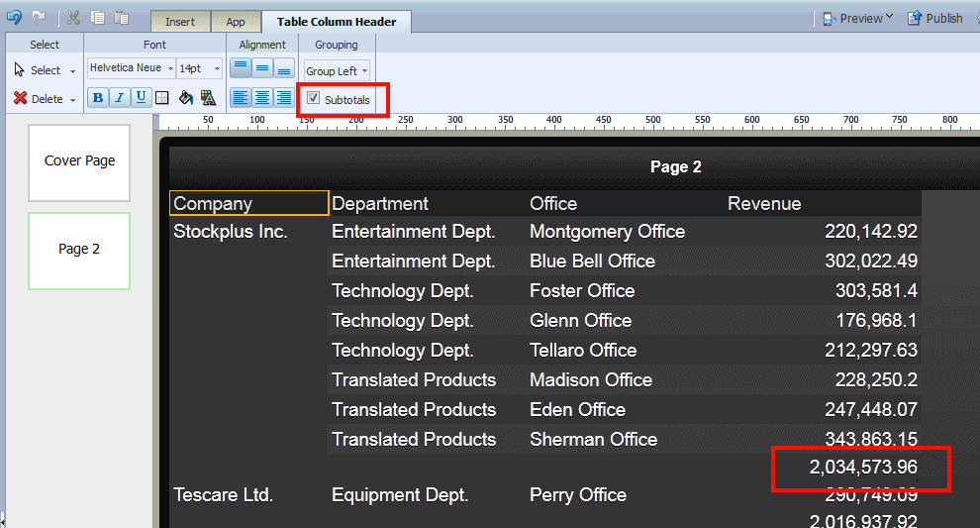Set vertical alignment to top
Viewport: 980px width, 528px height.
point(241,67)
